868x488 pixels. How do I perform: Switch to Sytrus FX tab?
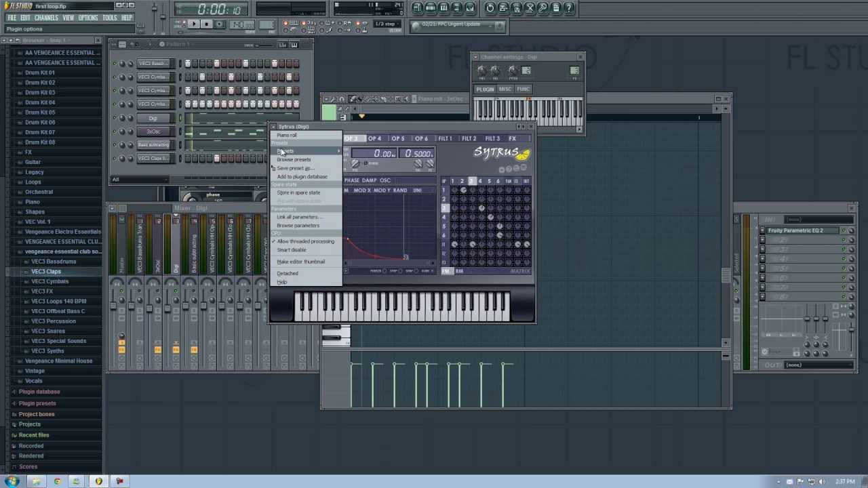coord(513,138)
